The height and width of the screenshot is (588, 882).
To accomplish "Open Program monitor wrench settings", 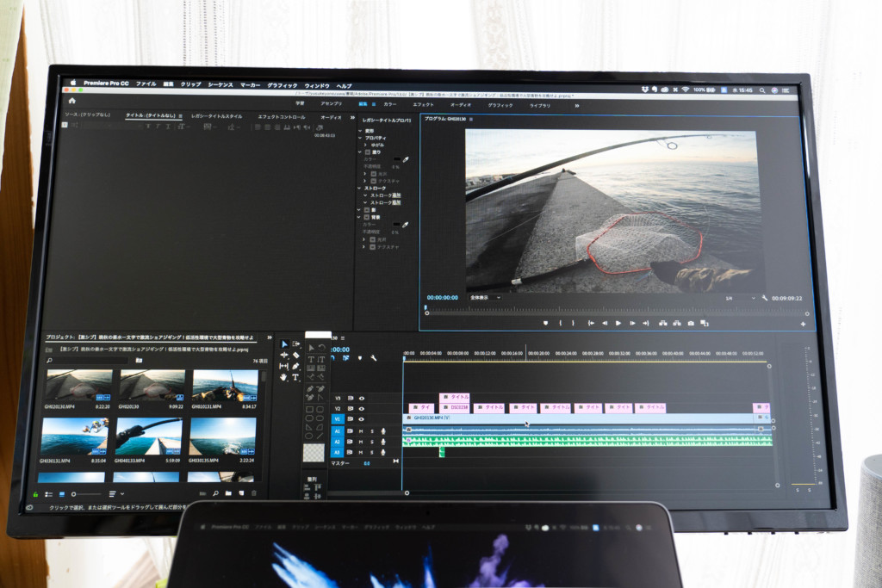I will point(765,298).
